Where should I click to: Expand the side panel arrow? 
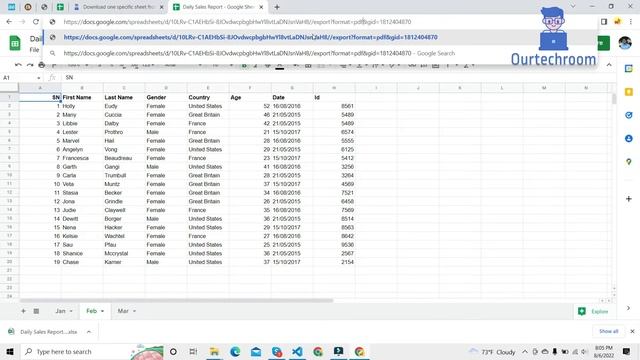pos(628,308)
